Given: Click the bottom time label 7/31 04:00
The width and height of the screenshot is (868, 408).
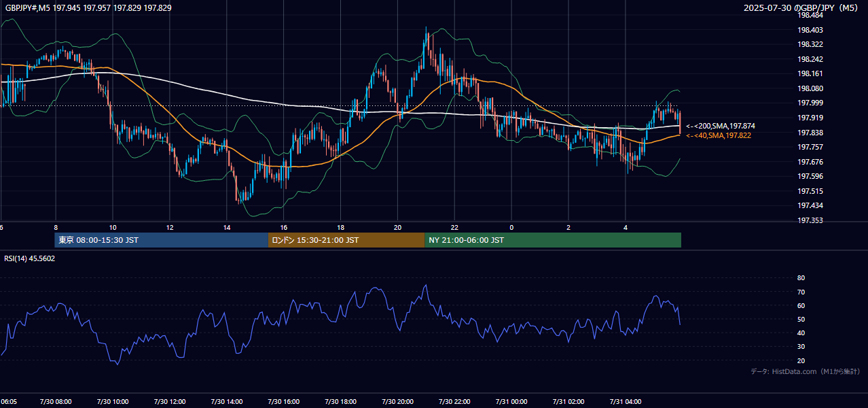Looking at the screenshot, I should pos(626,402).
